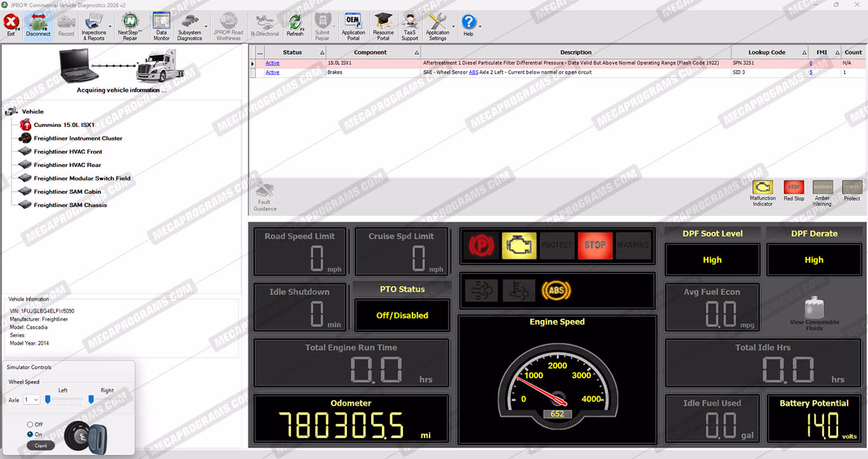Open the OEM Application Portal
This screenshot has width=868, height=459.
pyautogui.click(x=353, y=26)
